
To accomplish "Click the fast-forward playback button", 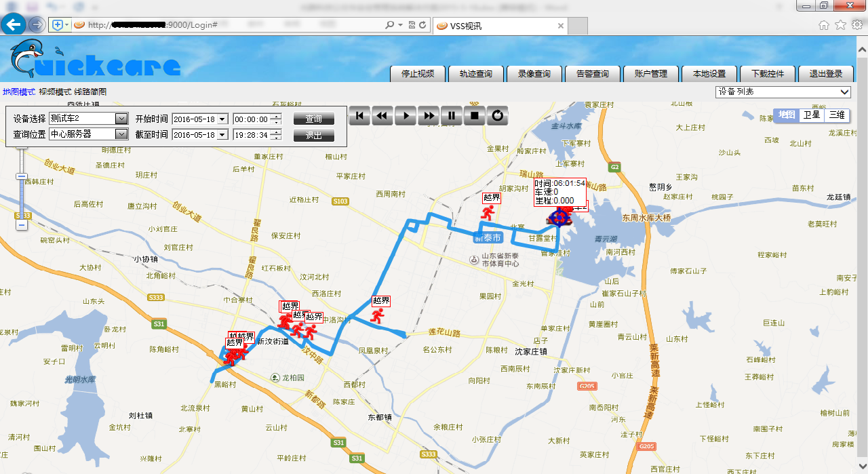I will pyautogui.click(x=429, y=116).
